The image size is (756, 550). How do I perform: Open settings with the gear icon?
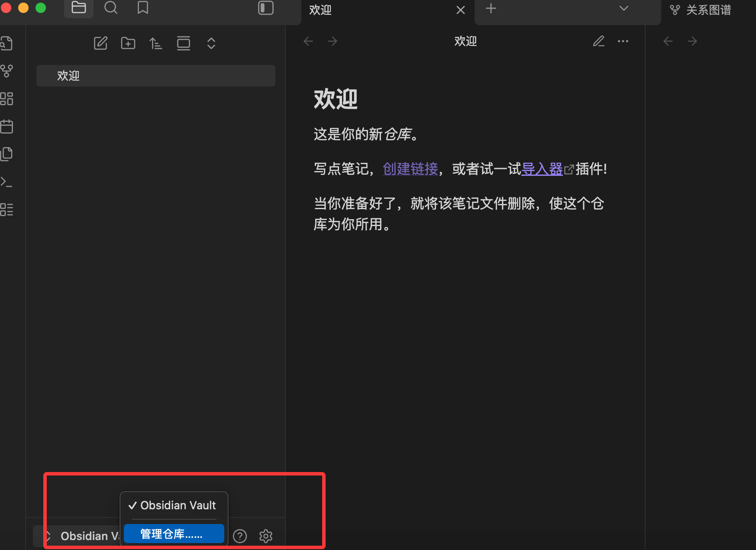click(x=265, y=536)
